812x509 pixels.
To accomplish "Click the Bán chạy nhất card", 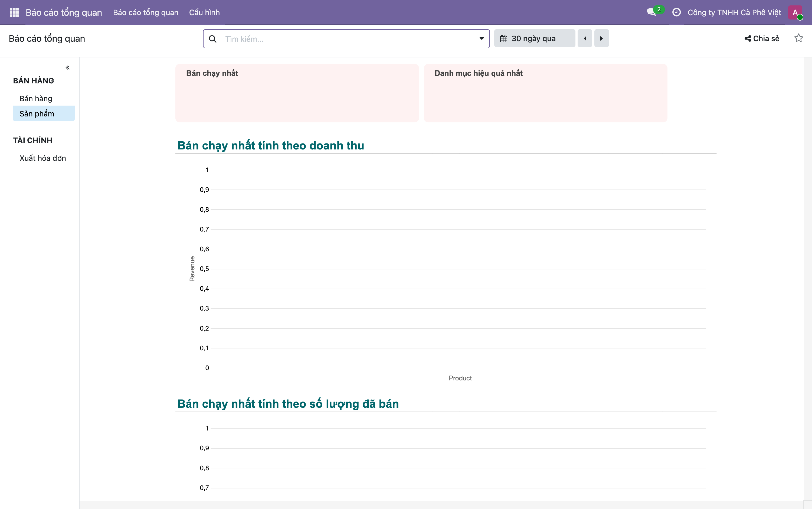I will 297,93.
